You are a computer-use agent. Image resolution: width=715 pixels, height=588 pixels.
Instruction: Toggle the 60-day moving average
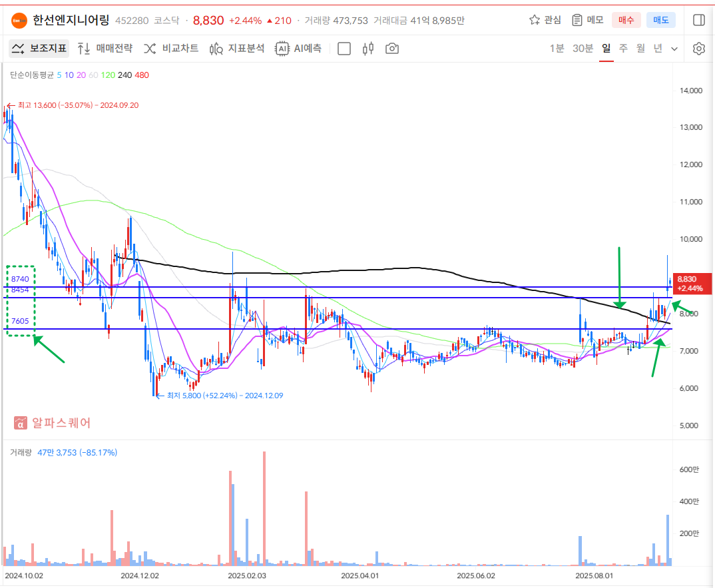(93, 75)
